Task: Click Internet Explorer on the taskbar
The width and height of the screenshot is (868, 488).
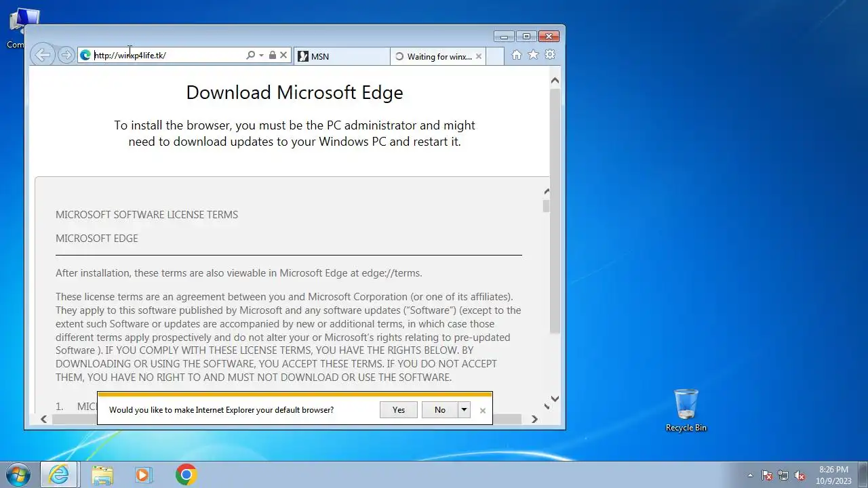Action: [59, 474]
